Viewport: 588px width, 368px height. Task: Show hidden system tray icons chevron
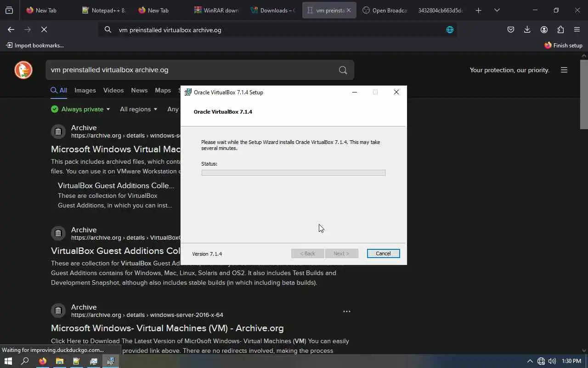tap(530, 361)
